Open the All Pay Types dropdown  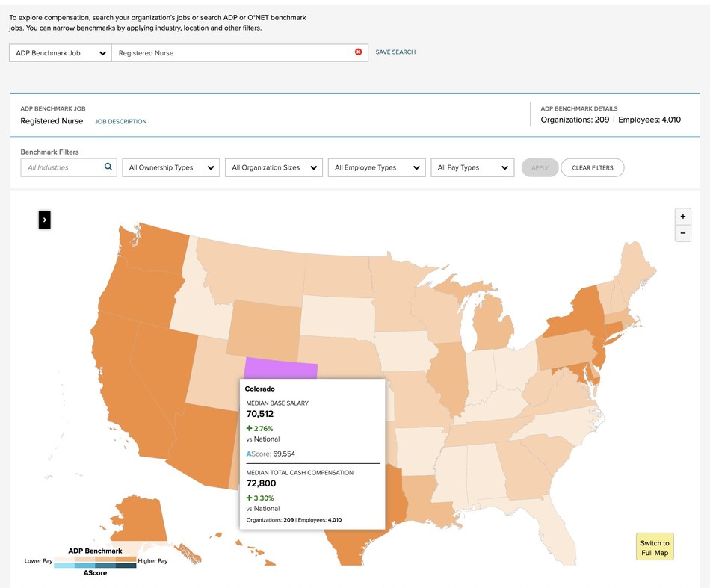pos(472,167)
